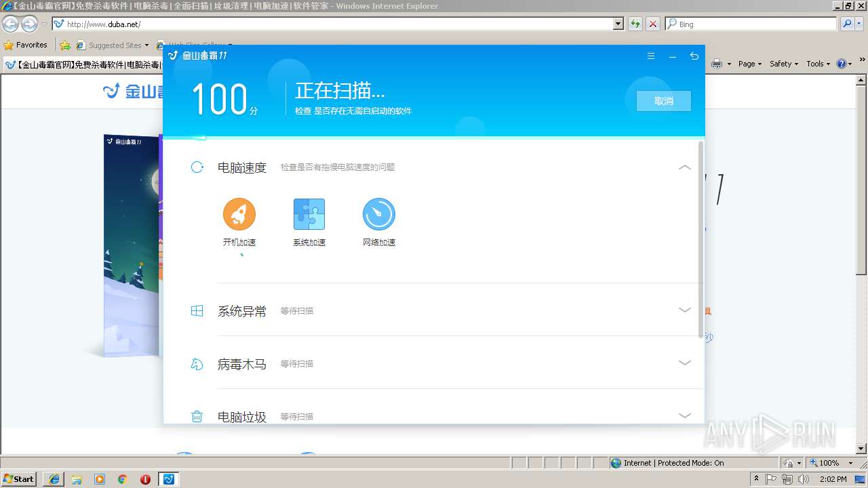The width and height of the screenshot is (868, 488).
Task: Click the Protected Mode status text
Action: point(673,463)
